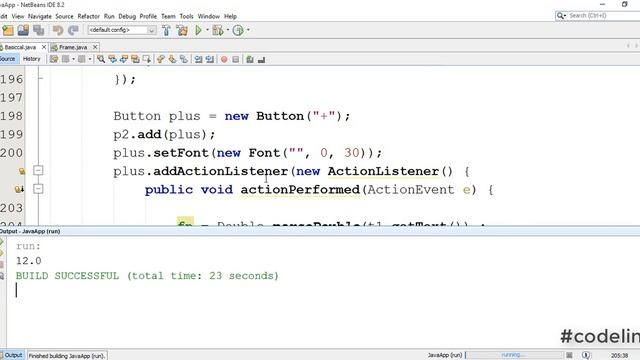
Task: Open the Profile menu
Action: click(x=148, y=16)
